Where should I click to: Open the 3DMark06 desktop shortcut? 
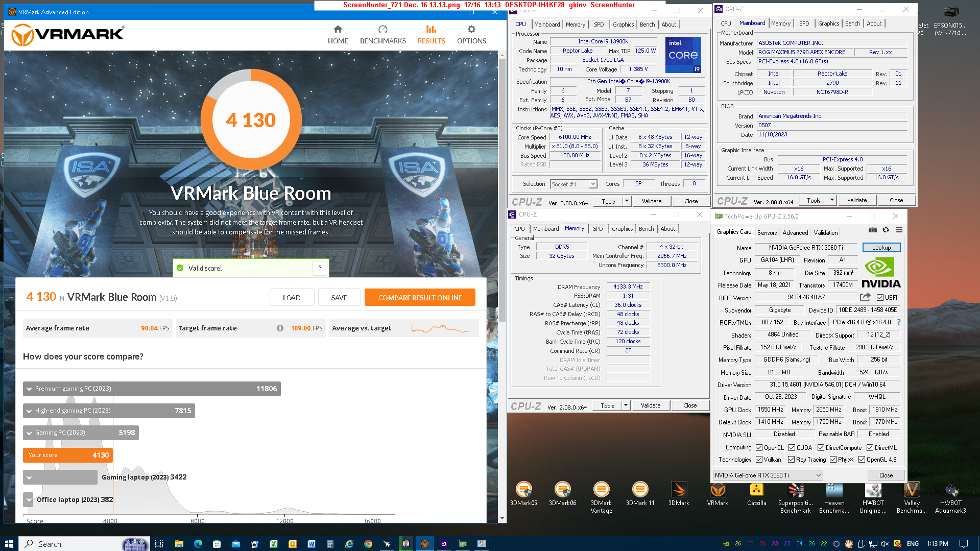562,494
